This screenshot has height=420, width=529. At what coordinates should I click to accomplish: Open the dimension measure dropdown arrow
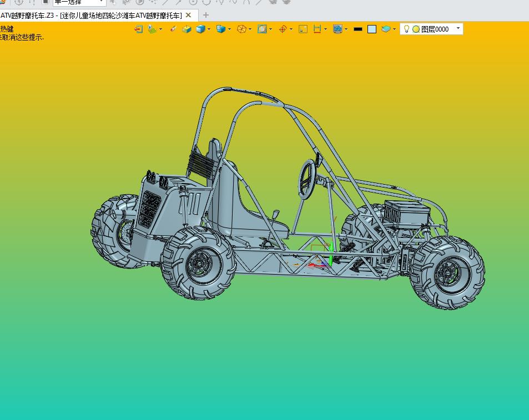(x=325, y=29)
